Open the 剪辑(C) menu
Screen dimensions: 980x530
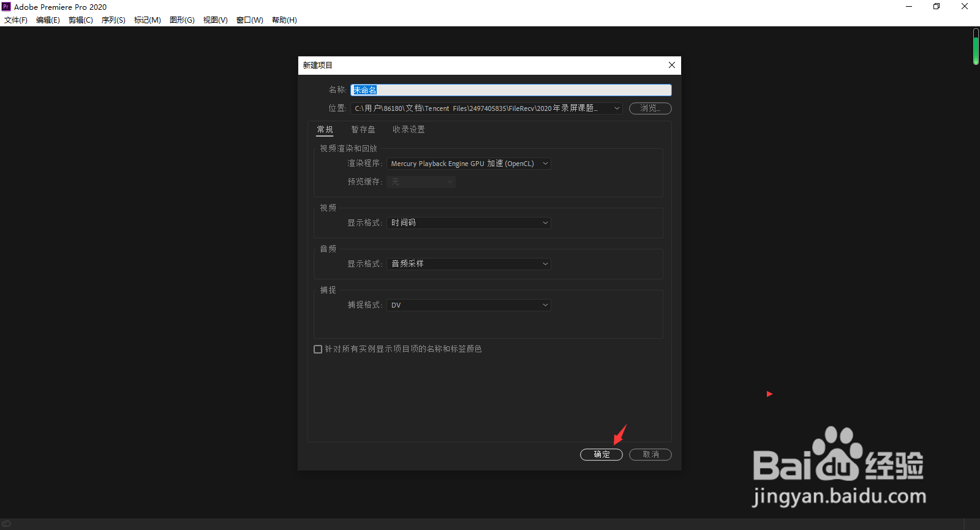81,20
